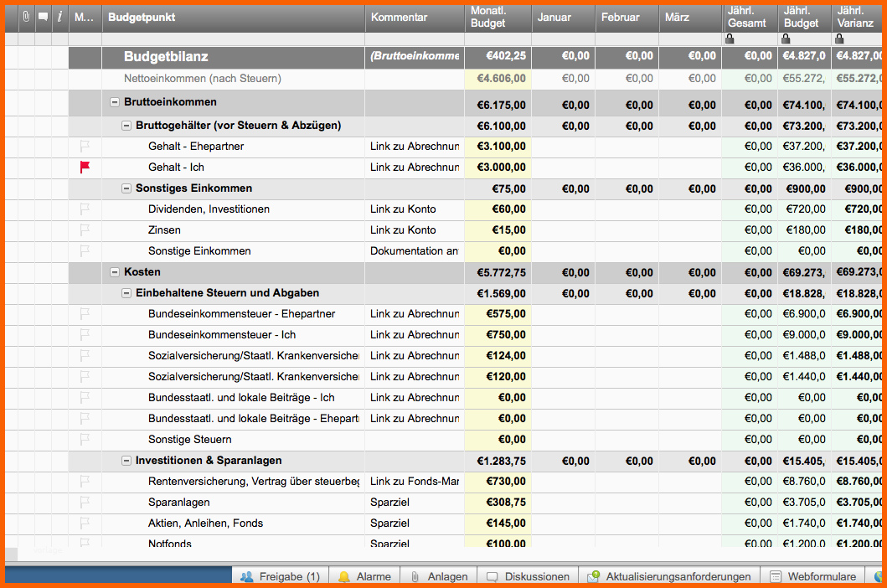
Task: Click the Budgetpunkt column header
Action: [x=233, y=18]
